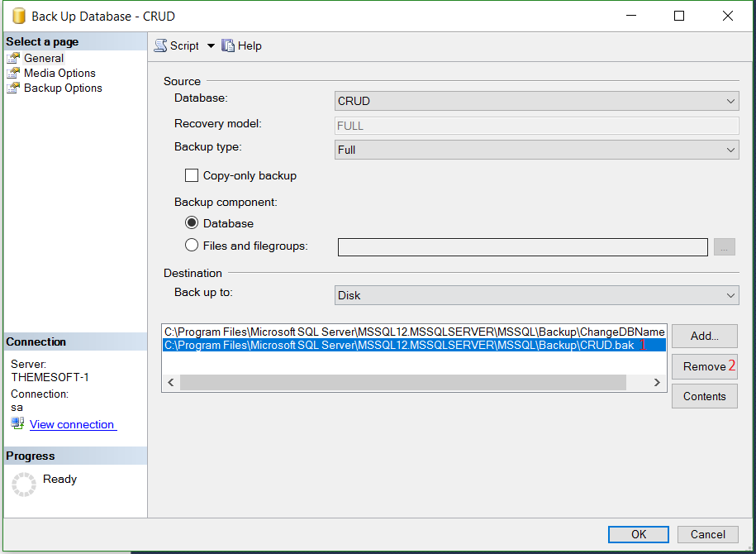The height and width of the screenshot is (554, 756).
Task: Click the Recovery model FULL field
Action: pos(536,126)
